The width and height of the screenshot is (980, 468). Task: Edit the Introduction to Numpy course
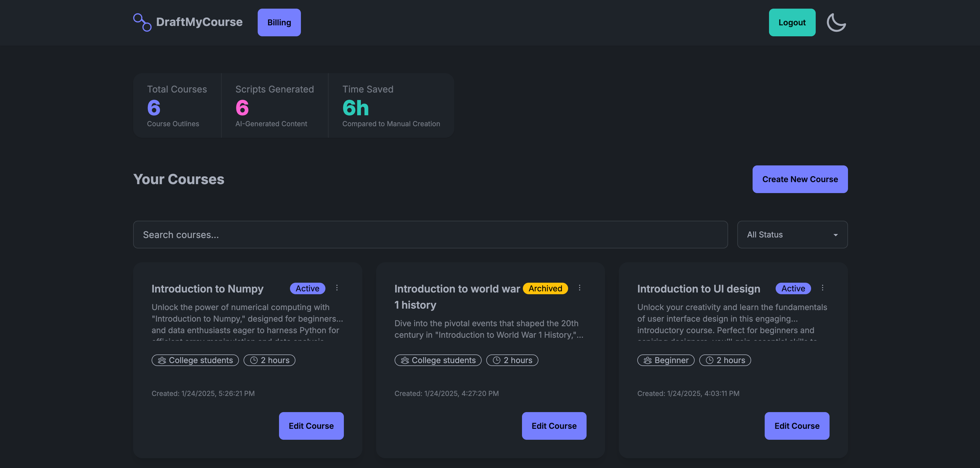(x=311, y=426)
